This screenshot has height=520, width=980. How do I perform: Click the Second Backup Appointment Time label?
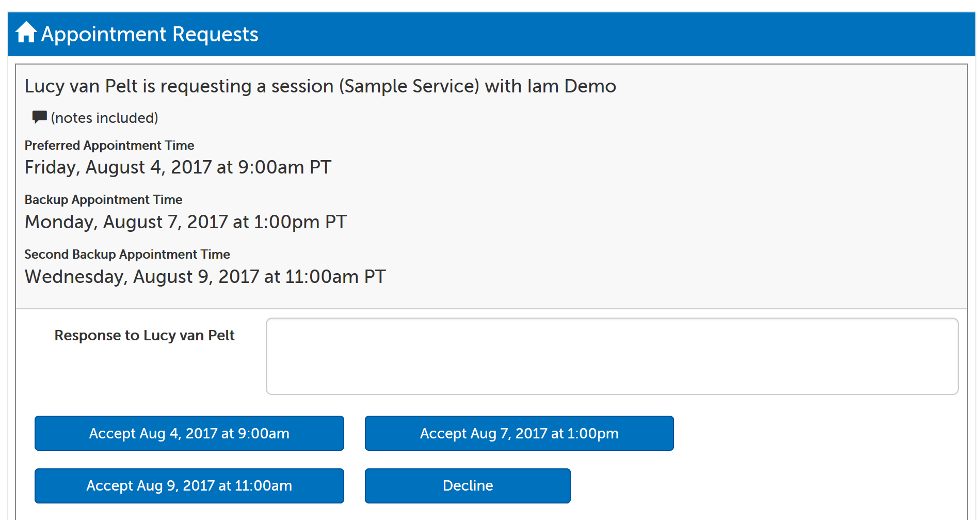127,255
